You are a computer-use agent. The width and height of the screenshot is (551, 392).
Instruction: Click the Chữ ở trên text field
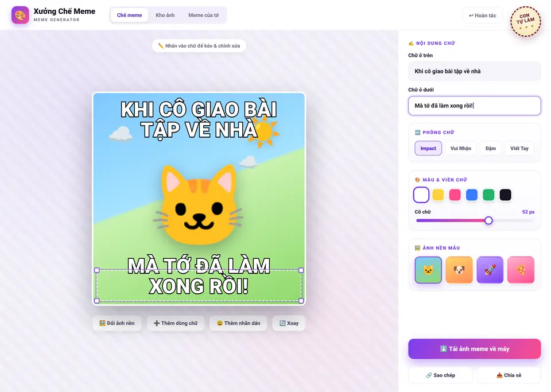[x=475, y=71]
